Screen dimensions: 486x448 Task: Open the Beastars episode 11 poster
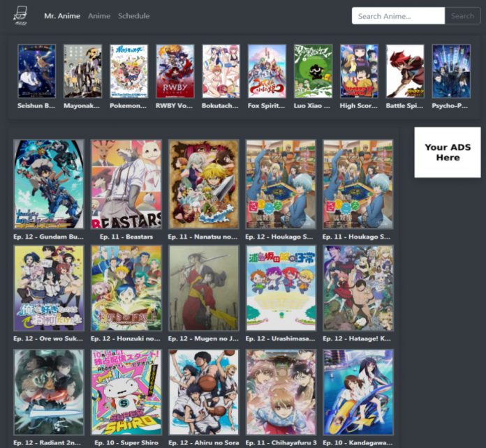(x=126, y=184)
